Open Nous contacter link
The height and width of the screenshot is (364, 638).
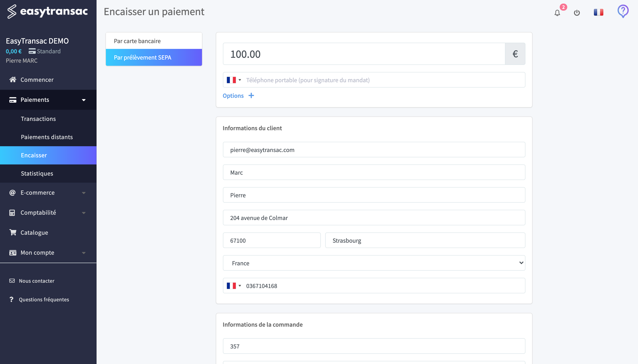pyautogui.click(x=36, y=280)
